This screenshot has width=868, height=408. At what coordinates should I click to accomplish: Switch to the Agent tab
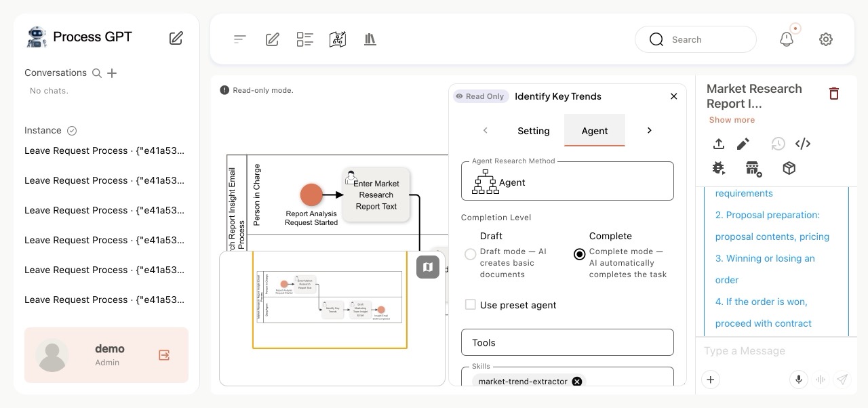coord(595,131)
